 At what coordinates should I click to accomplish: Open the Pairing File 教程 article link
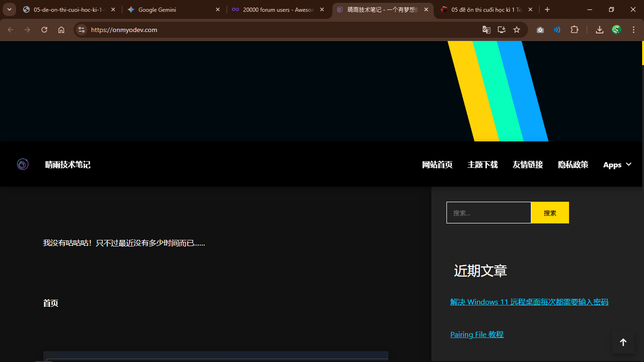tap(477, 334)
